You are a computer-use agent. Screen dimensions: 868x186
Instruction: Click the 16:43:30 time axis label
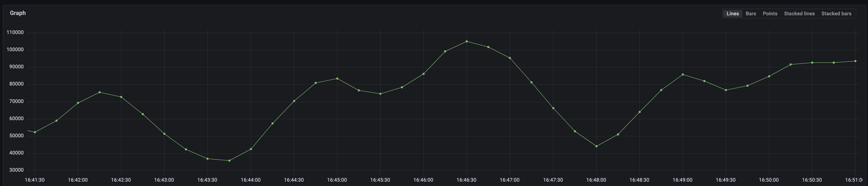click(x=207, y=180)
